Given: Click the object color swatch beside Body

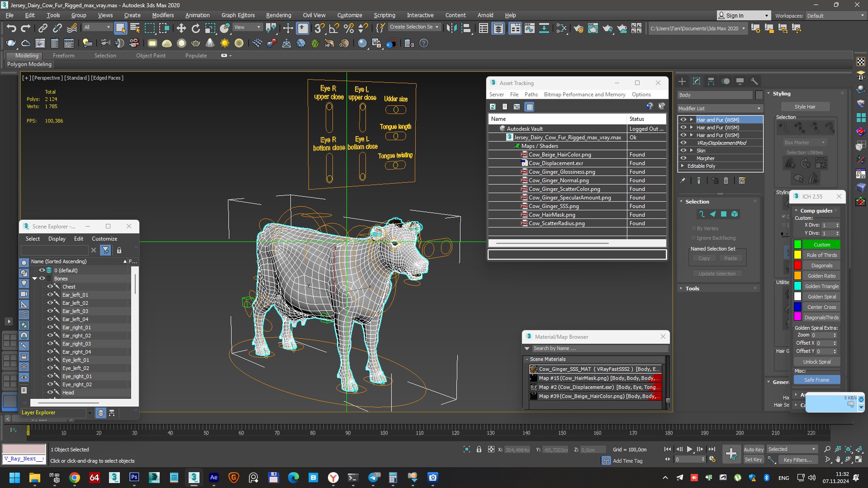Looking at the screenshot, I should point(759,95).
